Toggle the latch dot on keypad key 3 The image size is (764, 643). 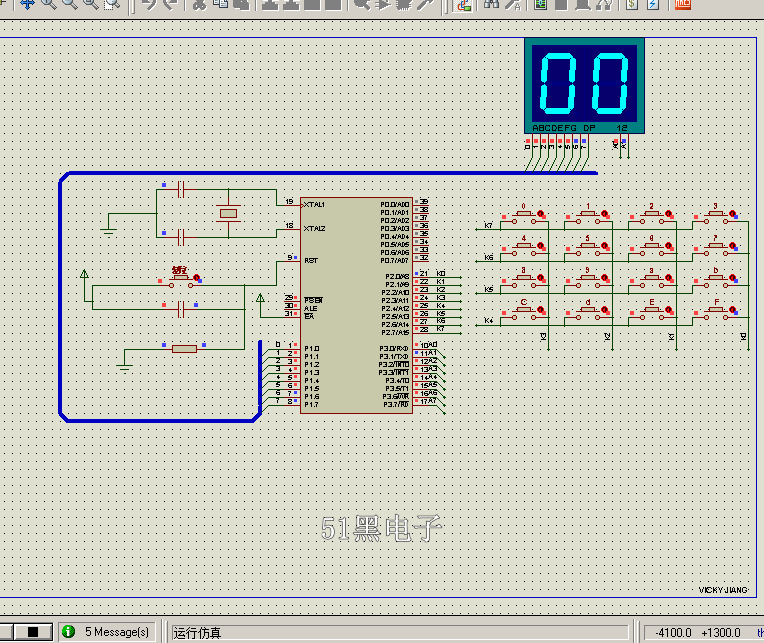click(732, 213)
